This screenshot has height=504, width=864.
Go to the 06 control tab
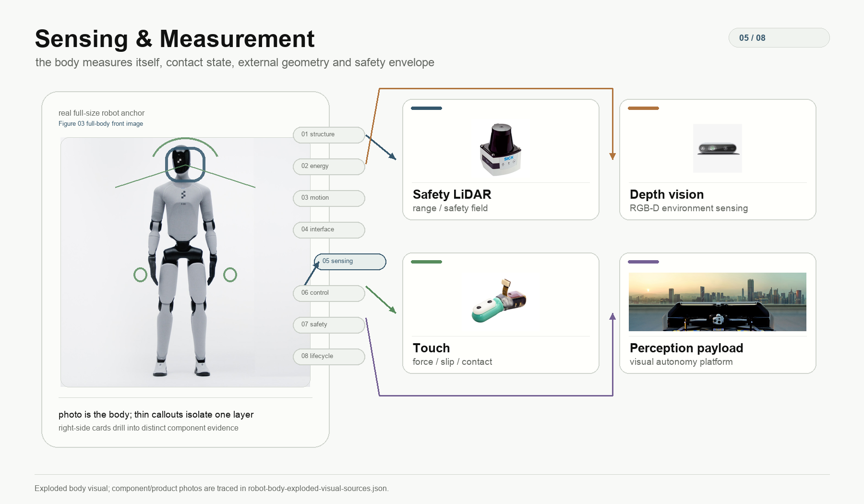click(329, 293)
